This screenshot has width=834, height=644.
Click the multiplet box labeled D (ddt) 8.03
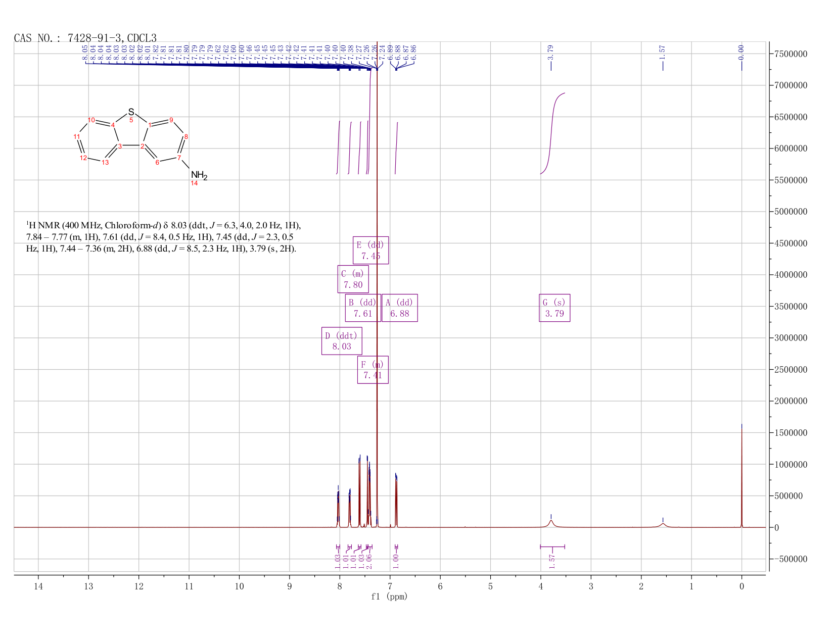pos(342,341)
